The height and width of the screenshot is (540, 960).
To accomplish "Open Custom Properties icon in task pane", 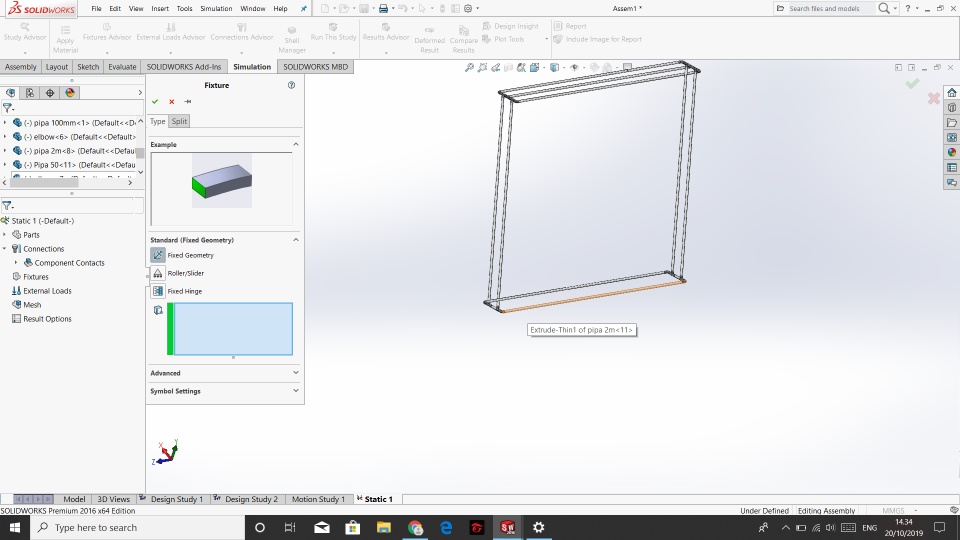I will (x=951, y=168).
